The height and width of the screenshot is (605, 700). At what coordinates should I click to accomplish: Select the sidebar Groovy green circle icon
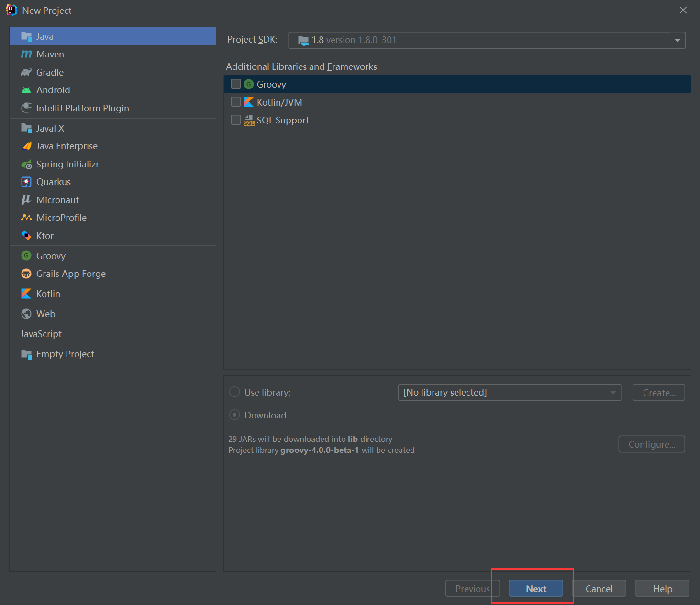point(26,256)
